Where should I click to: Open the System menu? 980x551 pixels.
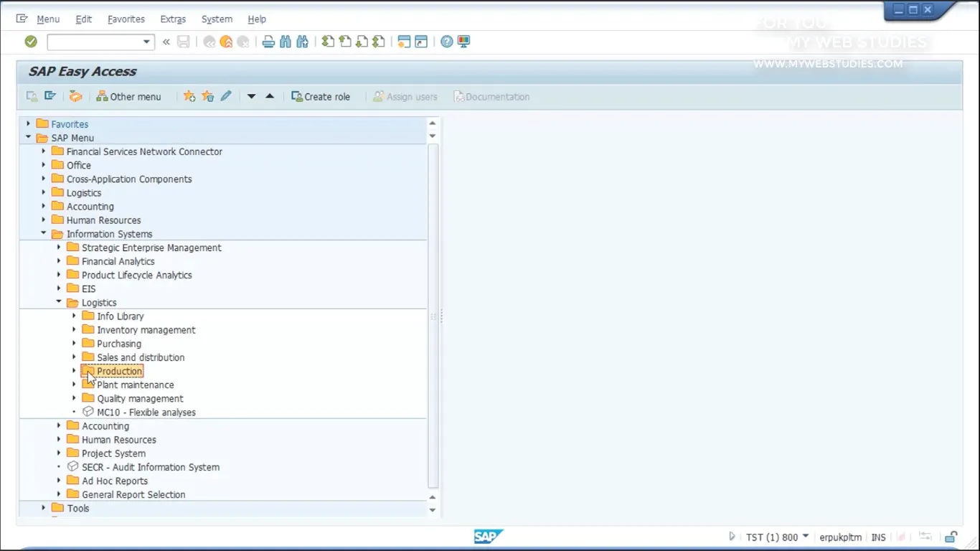pyautogui.click(x=217, y=19)
